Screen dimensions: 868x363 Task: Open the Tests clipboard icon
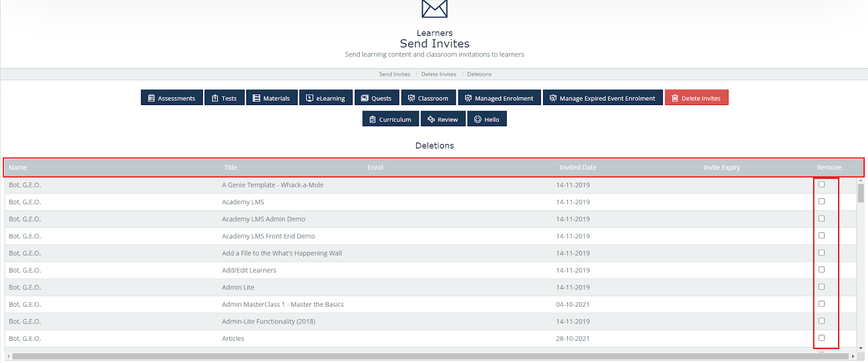point(215,98)
